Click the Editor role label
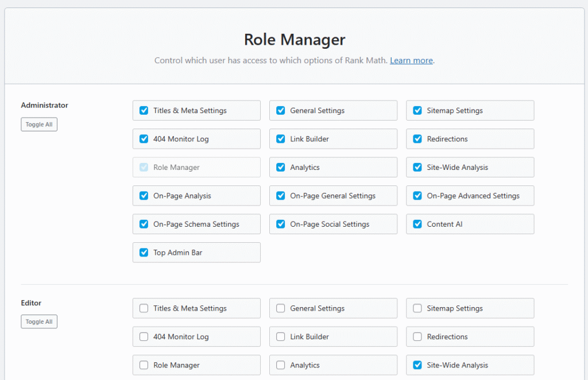588x380 pixels. 31,303
